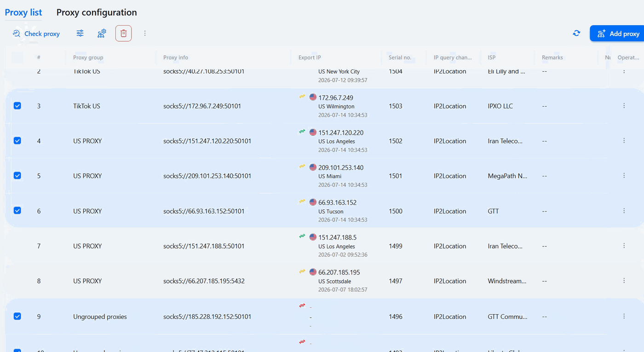
Task: Click green status arrows for 151.247.120.220
Action: (x=302, y=131)
